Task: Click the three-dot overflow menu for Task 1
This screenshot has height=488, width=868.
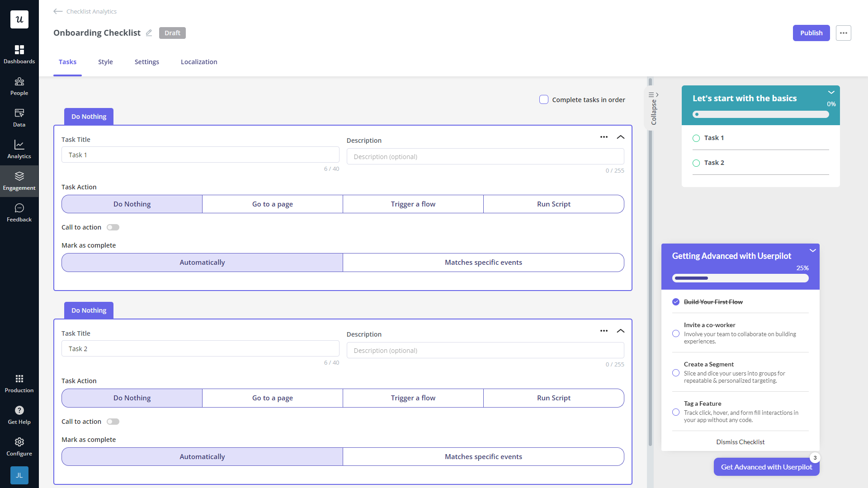Action: pos(604,136)
